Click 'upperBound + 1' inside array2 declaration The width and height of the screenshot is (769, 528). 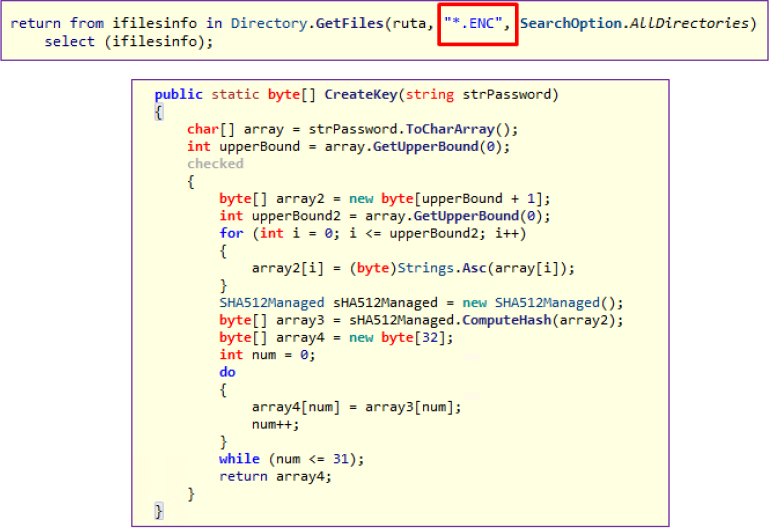tap(478, 199)
